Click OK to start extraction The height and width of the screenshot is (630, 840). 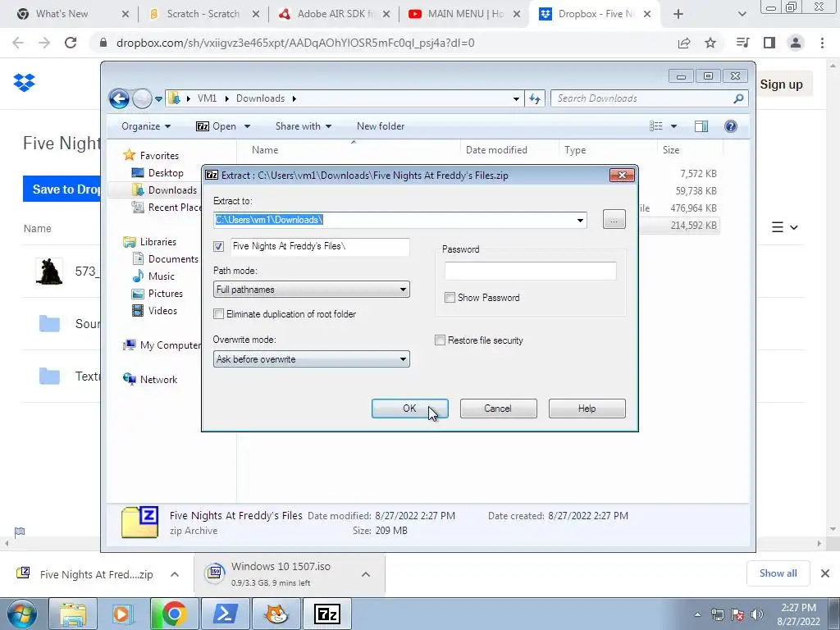410,409
